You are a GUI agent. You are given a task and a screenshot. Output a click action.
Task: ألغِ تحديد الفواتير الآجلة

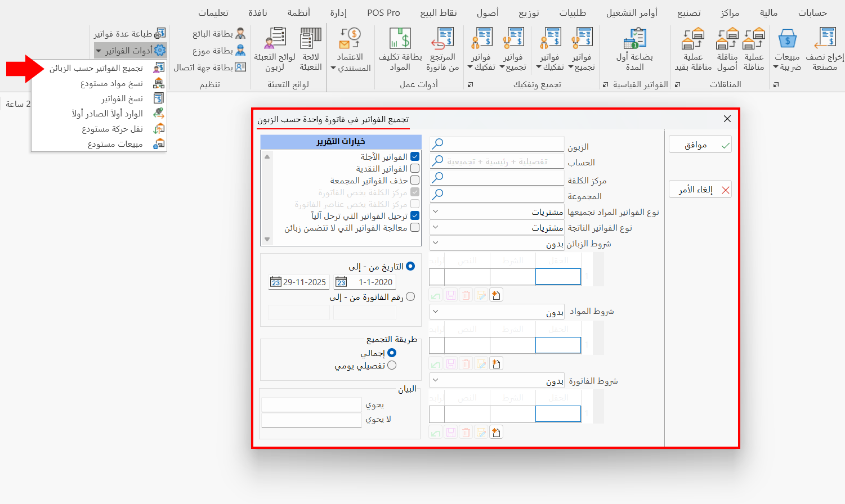(x=414, y=156)
